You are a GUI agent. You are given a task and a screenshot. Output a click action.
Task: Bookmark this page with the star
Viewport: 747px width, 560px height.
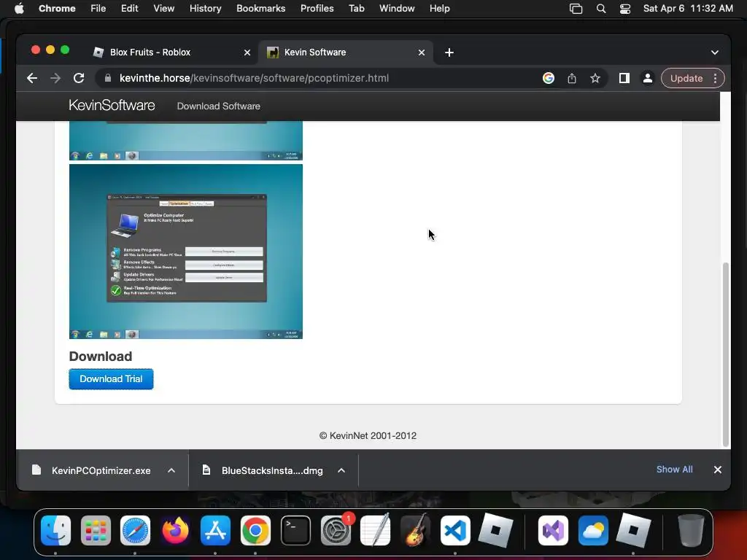595,78
